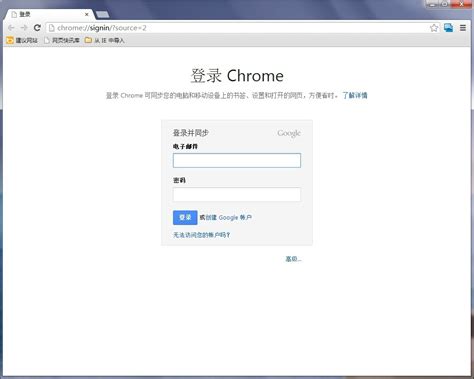Go forward using the forward arrow

(x=24, y=28)
